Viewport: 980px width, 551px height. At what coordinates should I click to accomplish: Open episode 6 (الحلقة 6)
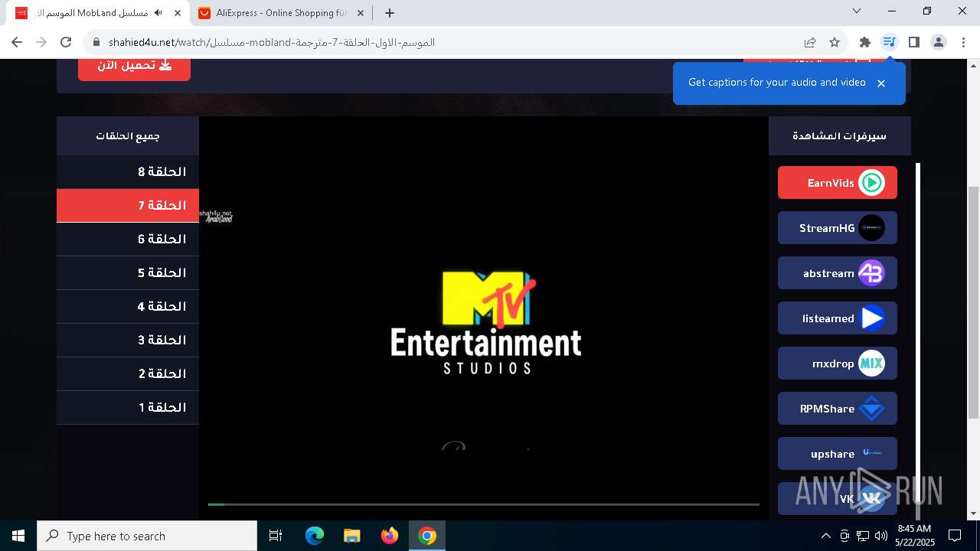(128, 239)
